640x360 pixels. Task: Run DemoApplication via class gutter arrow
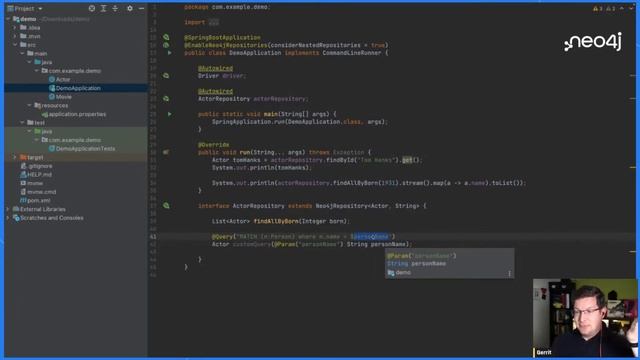click(169, 53)
